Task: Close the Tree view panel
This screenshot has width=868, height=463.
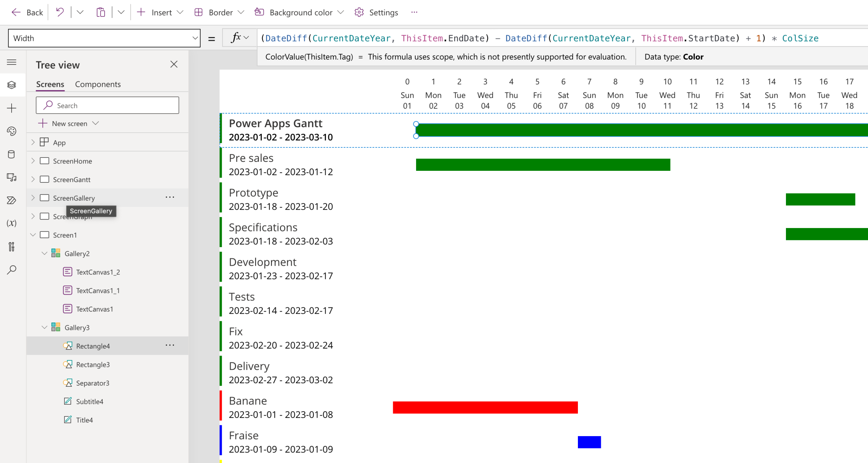Action: (x=174, y=64)
